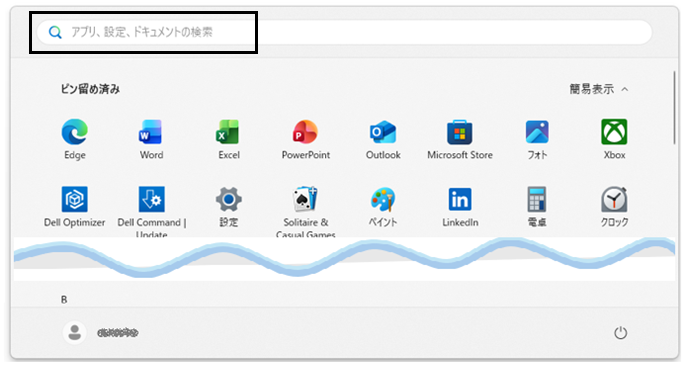Open Solitaire & Casual Games

point(305,199)
